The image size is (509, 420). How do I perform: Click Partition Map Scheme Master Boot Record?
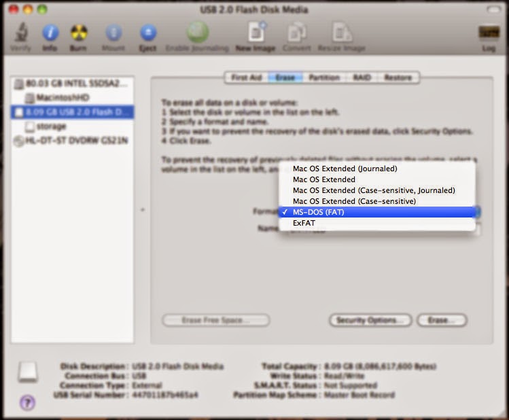pos(359,395)
